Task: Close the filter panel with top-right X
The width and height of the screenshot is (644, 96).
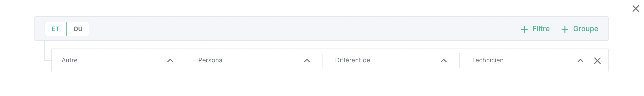Action: [636, 9]
